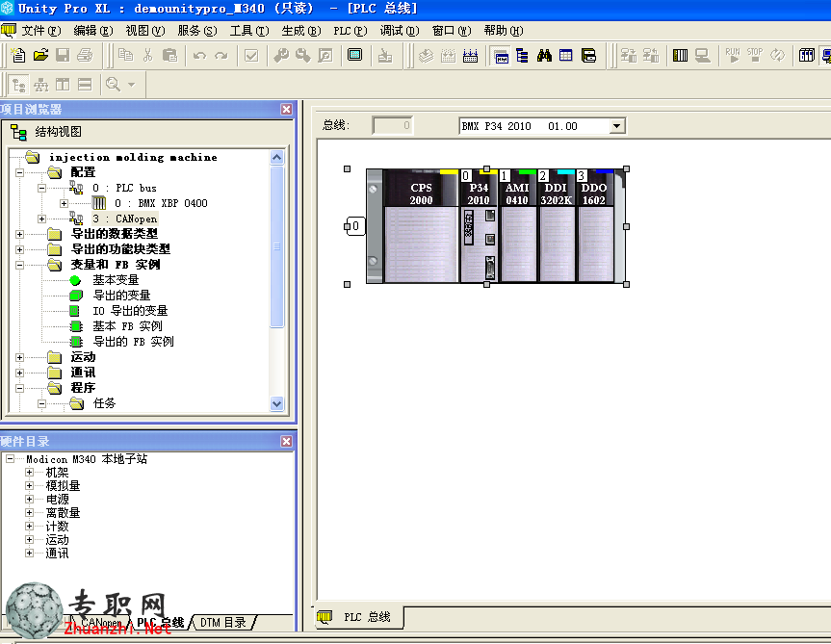Viewport: 831px width, 644px height.
Task: Select the CPS 2000 power supply module
Action: pyautogui.click(x=422, y=225)
